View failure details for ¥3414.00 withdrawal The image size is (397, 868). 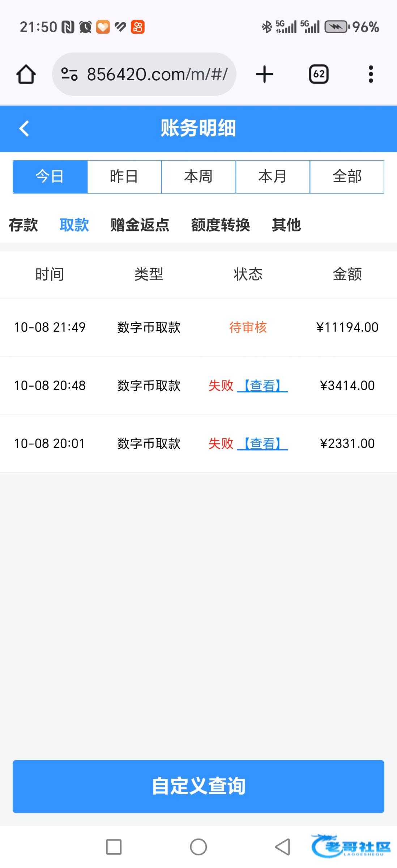(262, 386)
